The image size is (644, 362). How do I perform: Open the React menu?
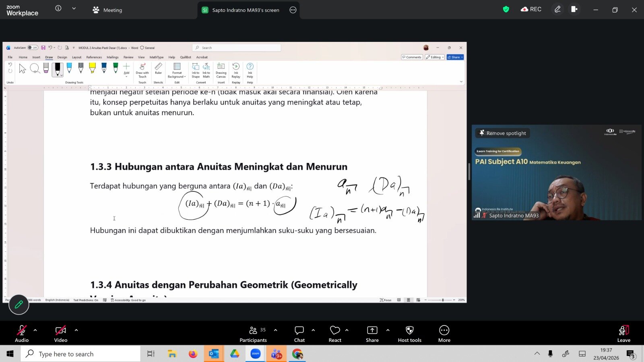(335, 334)
